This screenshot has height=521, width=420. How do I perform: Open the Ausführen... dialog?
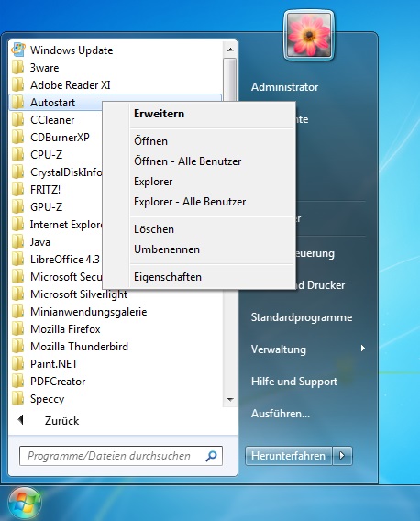click(x=280, y=414)
